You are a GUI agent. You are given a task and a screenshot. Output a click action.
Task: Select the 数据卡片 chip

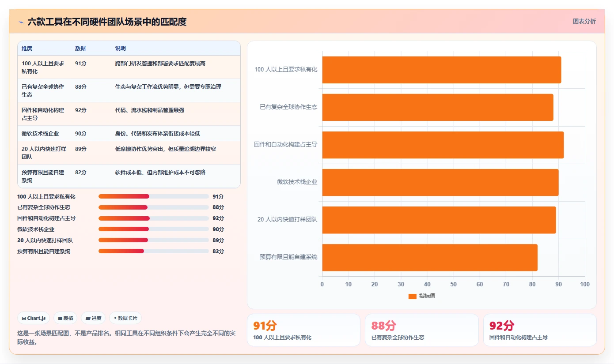coord(125,318)
